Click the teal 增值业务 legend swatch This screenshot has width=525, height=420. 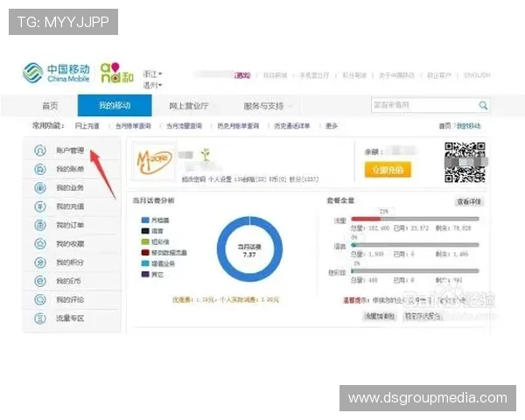(145, 263)
